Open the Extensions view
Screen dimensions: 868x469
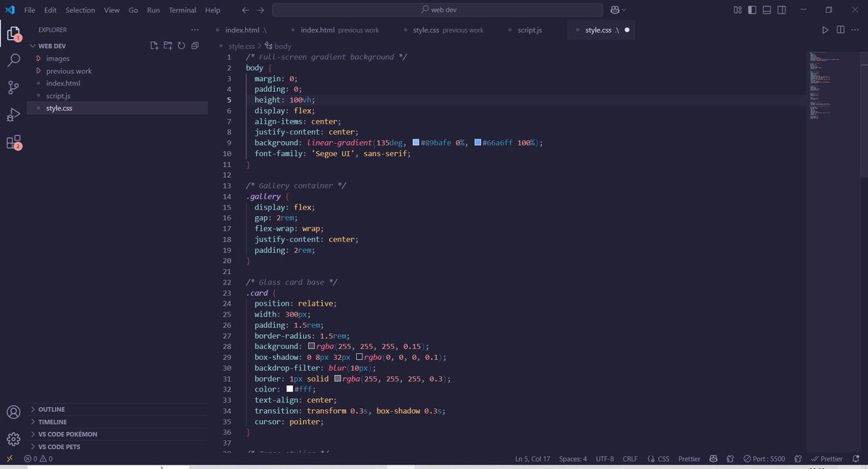pos(14,142)
